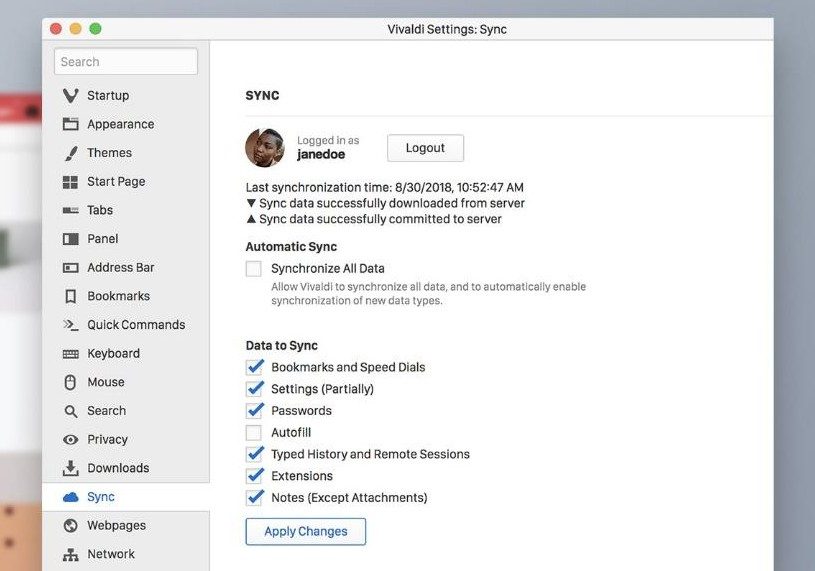Screen dimensions: 815x571
Task: Click the Keyboard icon in sidebar
Action: (x=71, y=354)
